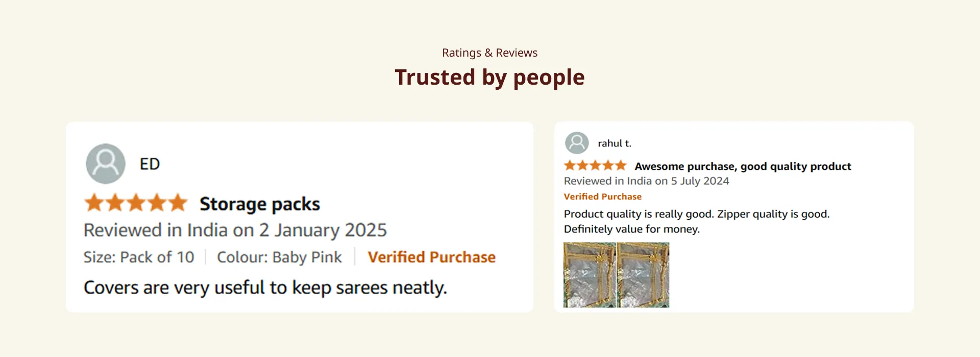Image resolution: width=980 pixels, height=357 pixels.
Task: Open the "Storage packs" review title
Action: tap(259, 204)
